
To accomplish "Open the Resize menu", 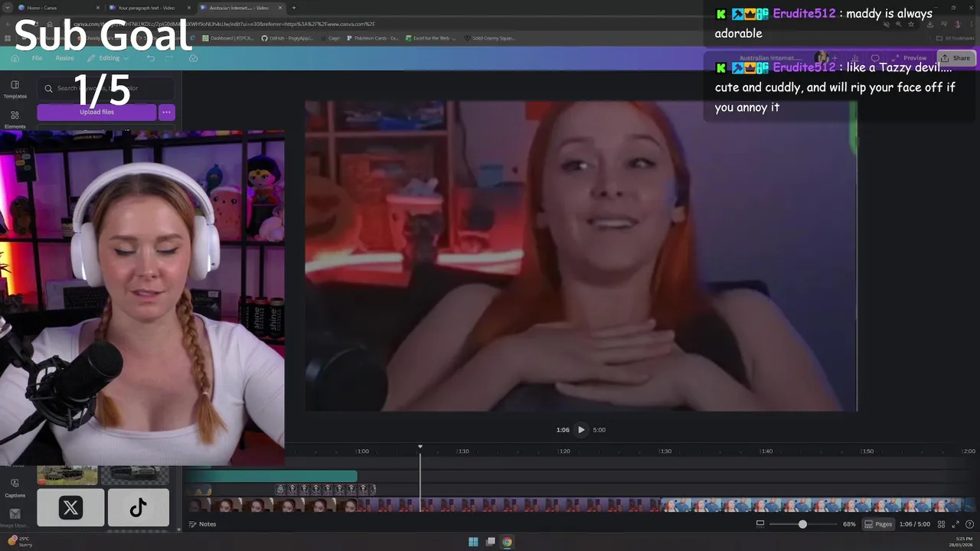I will pos(64,58).
